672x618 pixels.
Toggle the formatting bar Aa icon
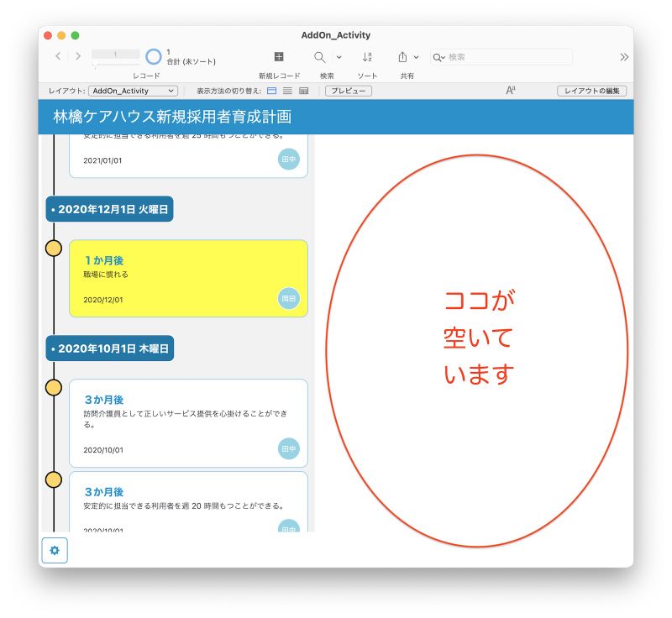pyautogui.click(x=511, y=91)
